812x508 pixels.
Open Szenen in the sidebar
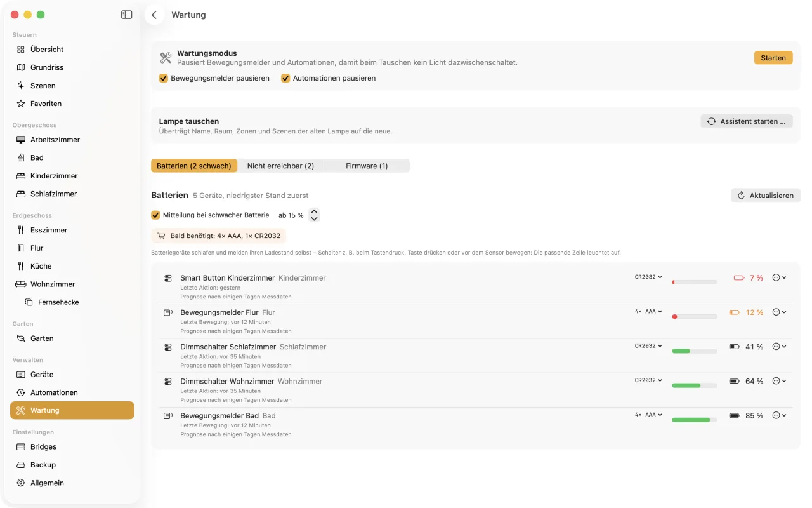[x=72, y=86]
